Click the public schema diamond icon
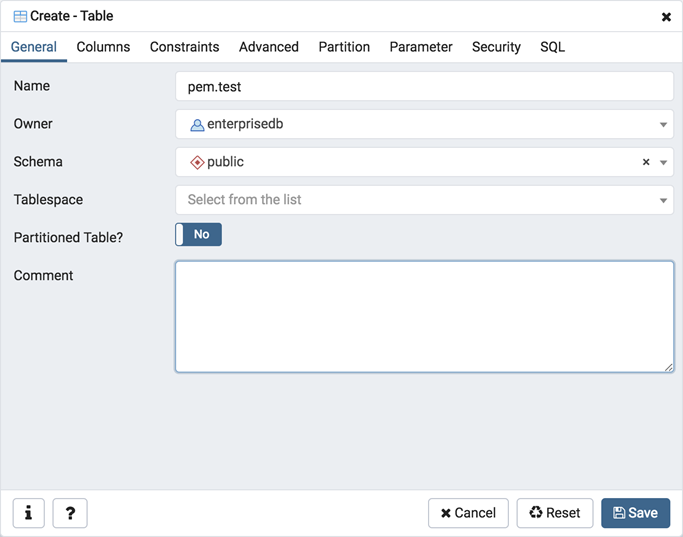 click(197, 162)
